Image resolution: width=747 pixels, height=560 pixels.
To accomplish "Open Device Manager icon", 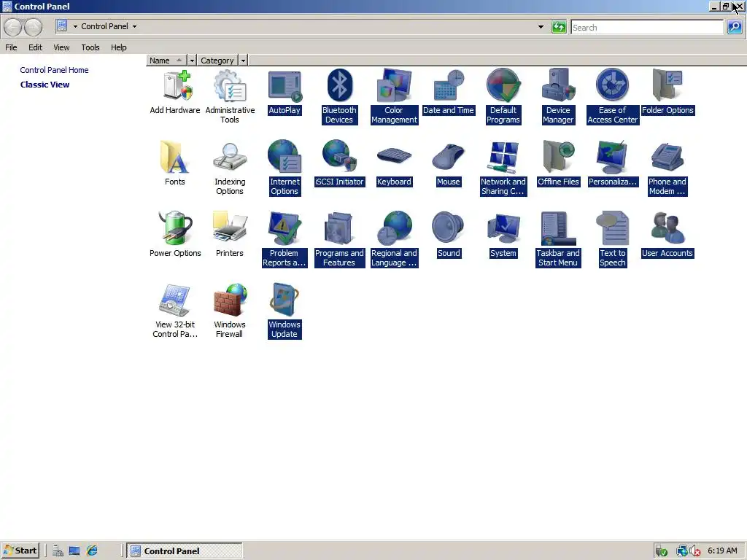I will (558, 97).
